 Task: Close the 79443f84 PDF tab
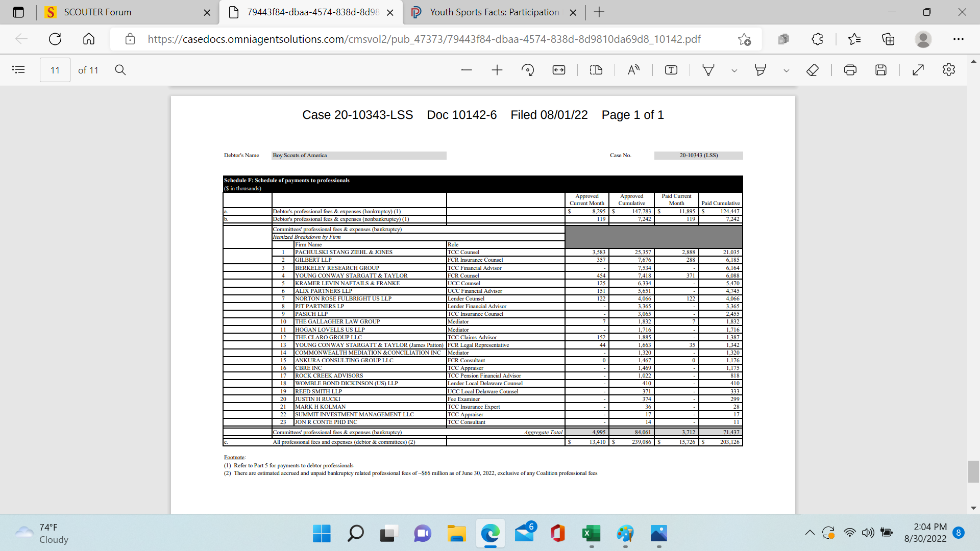[390, 12]
